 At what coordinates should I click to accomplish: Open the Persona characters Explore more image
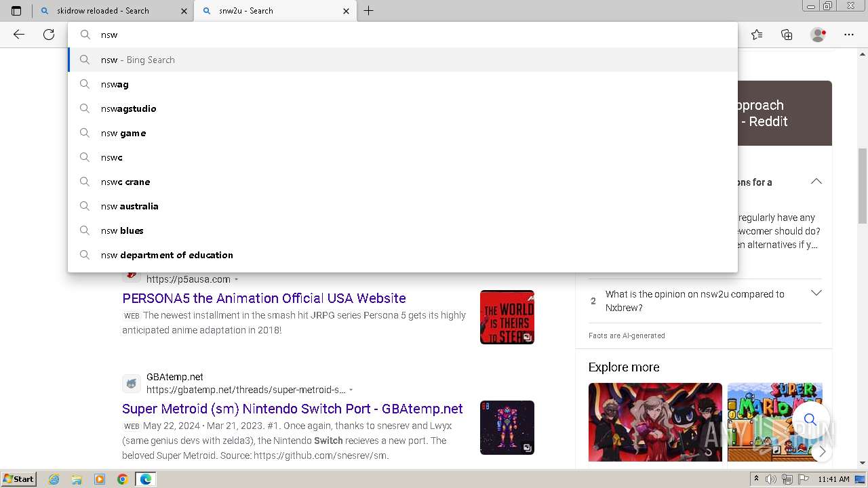(x=655, y=422)
